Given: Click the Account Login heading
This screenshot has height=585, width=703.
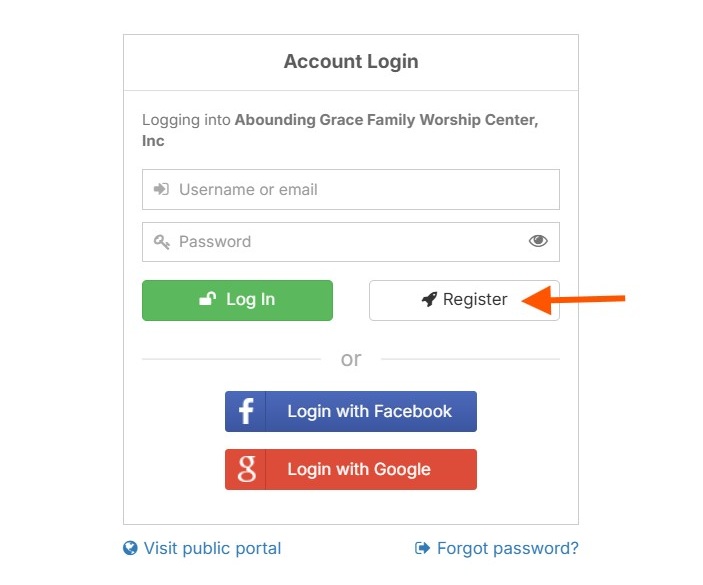Looking at the screenshot, I should pyautogui.click(x=351, y=61).
